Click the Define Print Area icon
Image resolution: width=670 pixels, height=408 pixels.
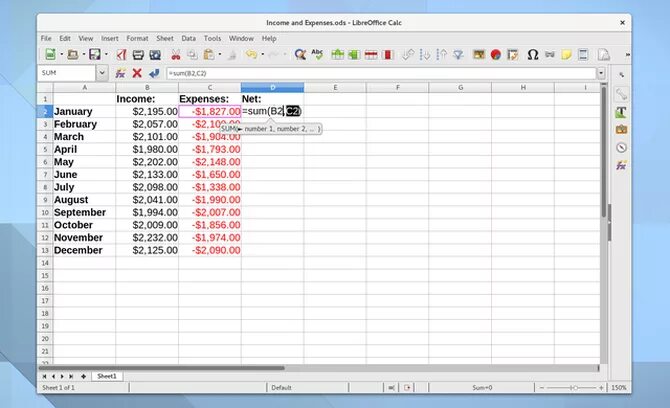(603, 54)
